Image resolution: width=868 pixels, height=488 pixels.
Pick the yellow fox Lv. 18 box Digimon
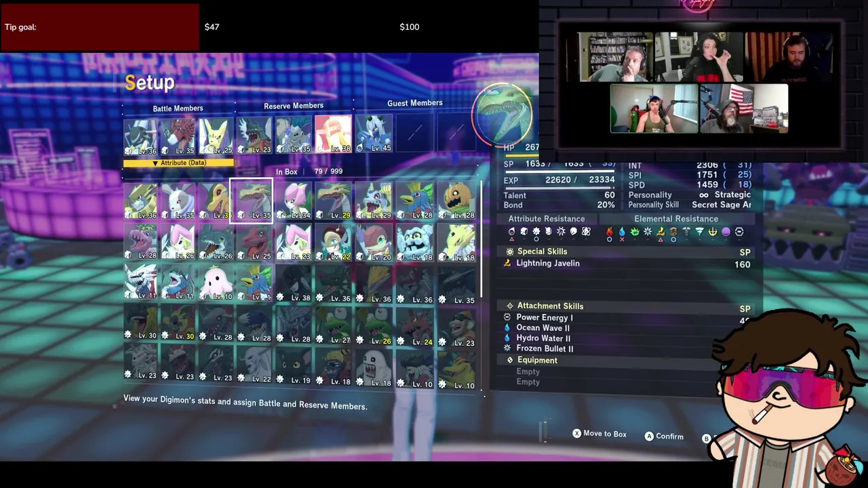coord(458,243)
